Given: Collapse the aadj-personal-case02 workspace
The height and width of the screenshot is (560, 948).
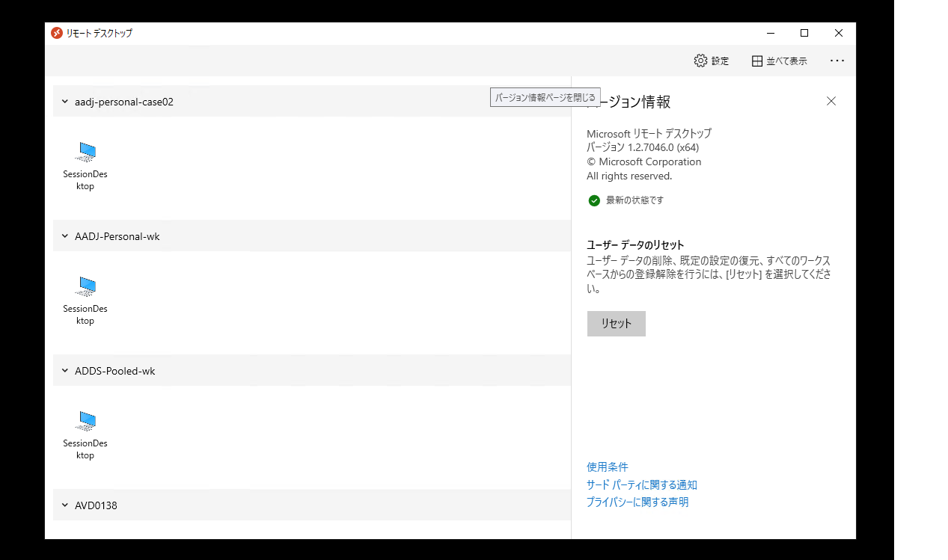Looking at the screenshot, I should pos(65,102).
